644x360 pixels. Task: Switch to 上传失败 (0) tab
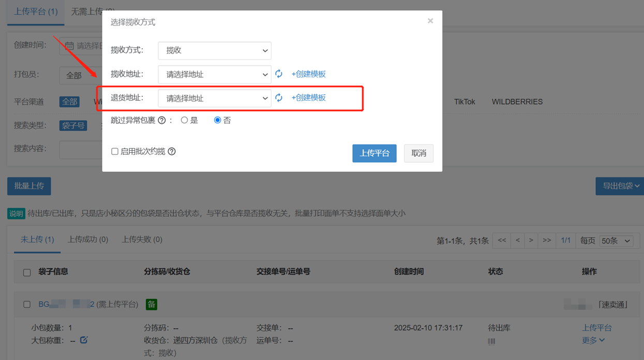(142, 239)
